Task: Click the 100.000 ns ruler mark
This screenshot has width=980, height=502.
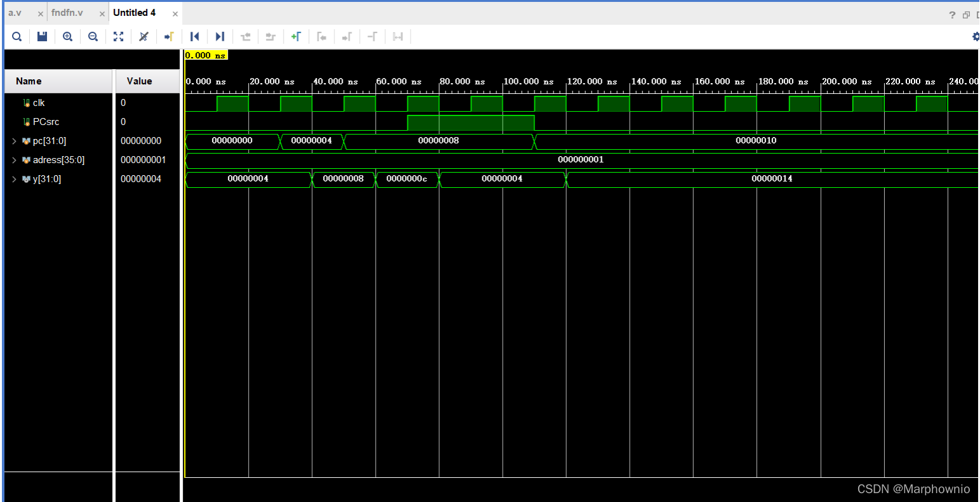Action: point(529,82)
